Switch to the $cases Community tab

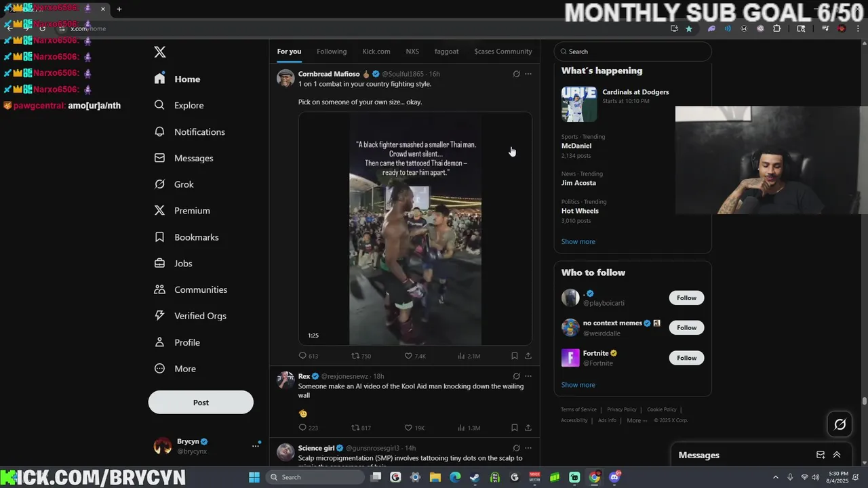(503, 52)
